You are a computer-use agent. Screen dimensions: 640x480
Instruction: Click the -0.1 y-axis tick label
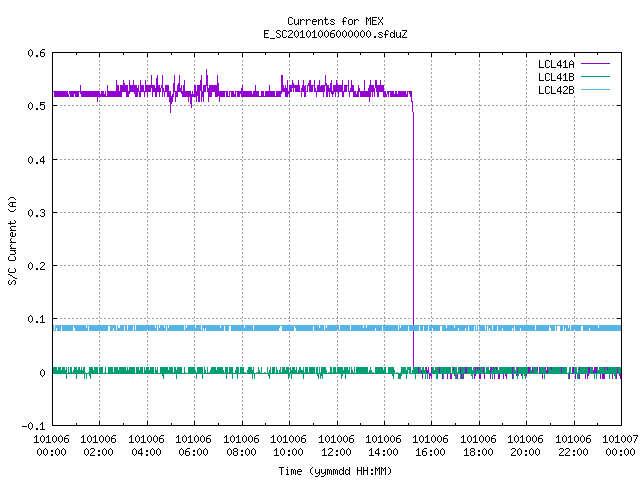pos(33,426)
